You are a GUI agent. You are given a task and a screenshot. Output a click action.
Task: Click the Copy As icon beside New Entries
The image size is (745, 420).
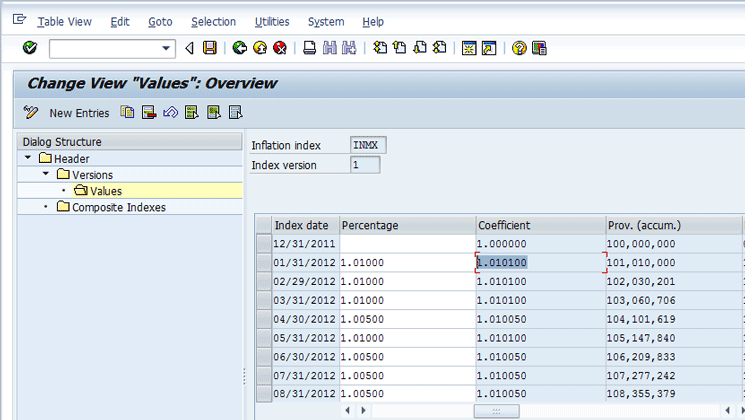pyautogui.click(x=128, y=113)
